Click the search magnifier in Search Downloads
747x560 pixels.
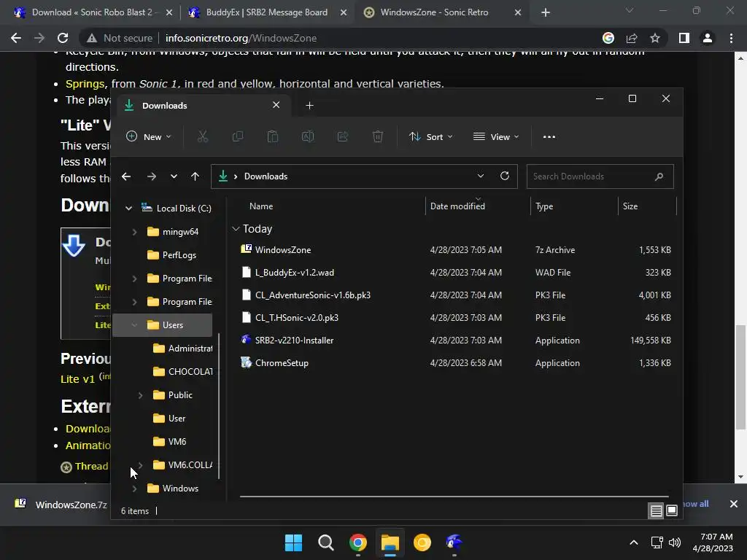pyautogui.click(x=659, y=176)
